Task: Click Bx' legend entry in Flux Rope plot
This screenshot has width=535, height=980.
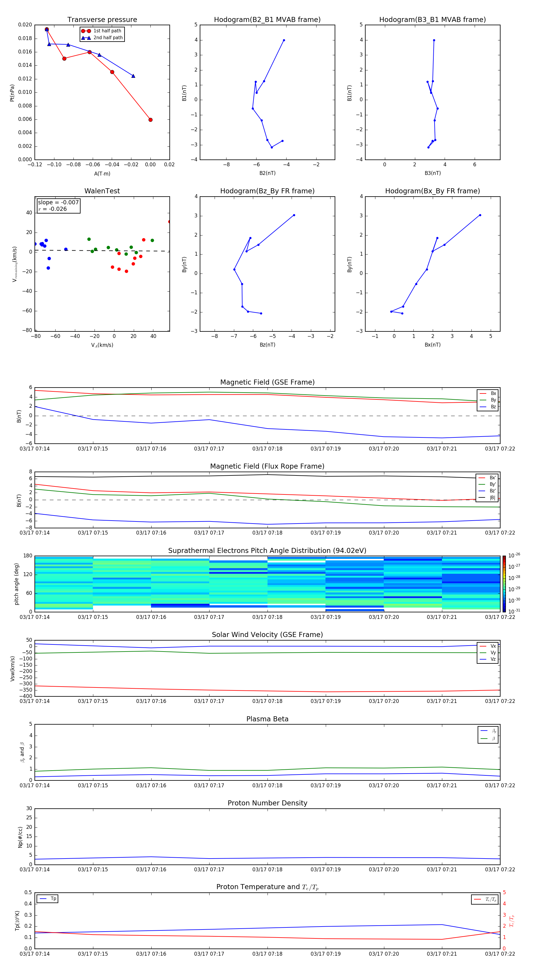Action: point(487,478)
